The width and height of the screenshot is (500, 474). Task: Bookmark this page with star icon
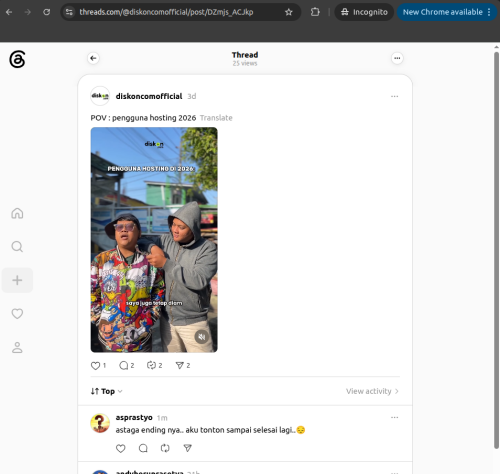(289, 12)
